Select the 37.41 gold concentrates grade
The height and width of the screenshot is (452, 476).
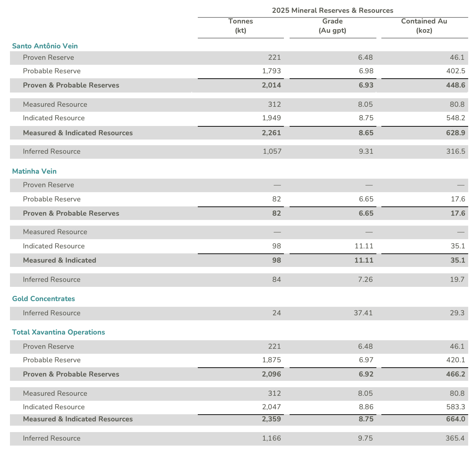364,313
